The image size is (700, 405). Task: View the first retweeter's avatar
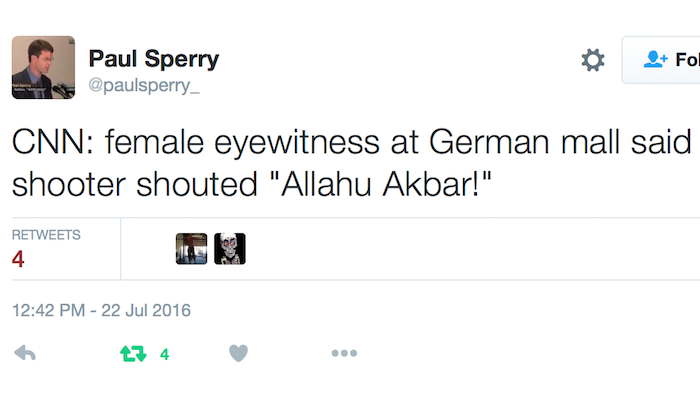tap(191, 249)
